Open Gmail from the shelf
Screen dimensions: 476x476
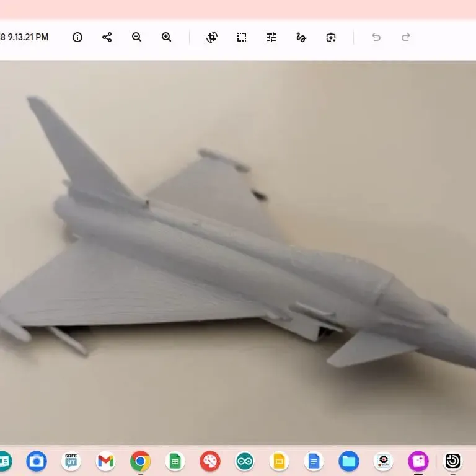tap(105, 461)
